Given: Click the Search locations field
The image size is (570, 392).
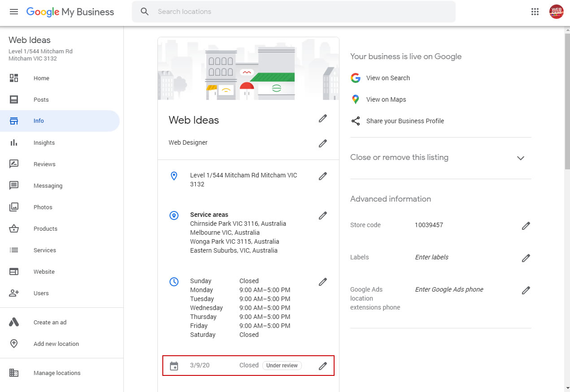Looking at the screenshot, I should [294, 12].
